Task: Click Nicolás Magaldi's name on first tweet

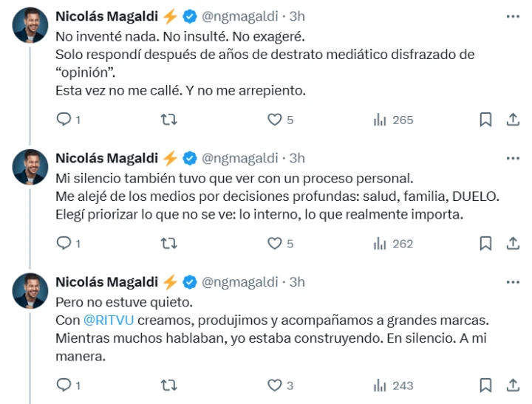Action: tap(106, 16)
